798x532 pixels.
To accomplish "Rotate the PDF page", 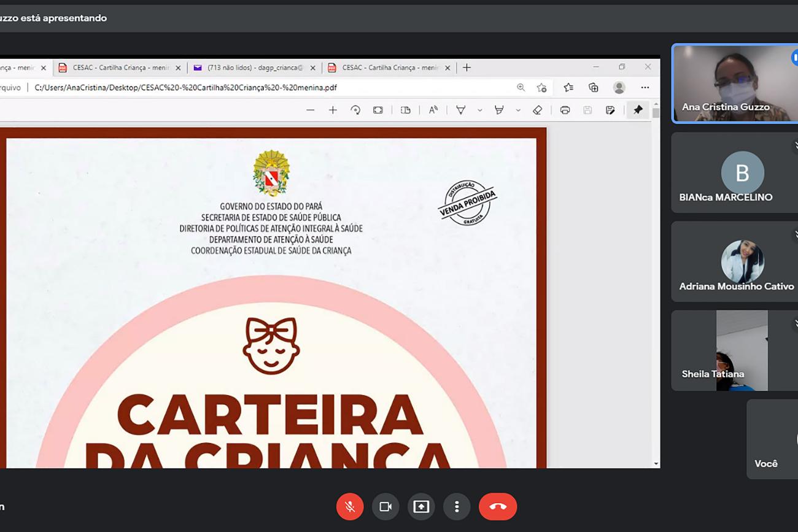I will click(355, 110).
